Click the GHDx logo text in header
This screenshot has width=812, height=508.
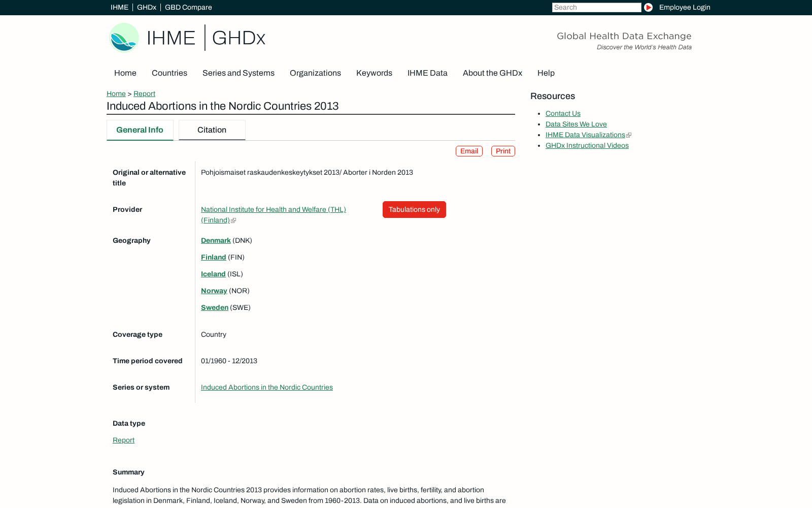coord(239,38)
